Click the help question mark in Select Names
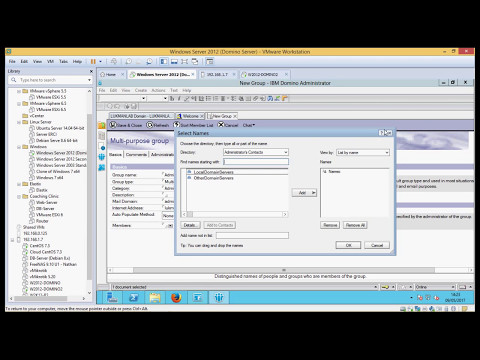The image size is (480, 360). pos(382,133)
